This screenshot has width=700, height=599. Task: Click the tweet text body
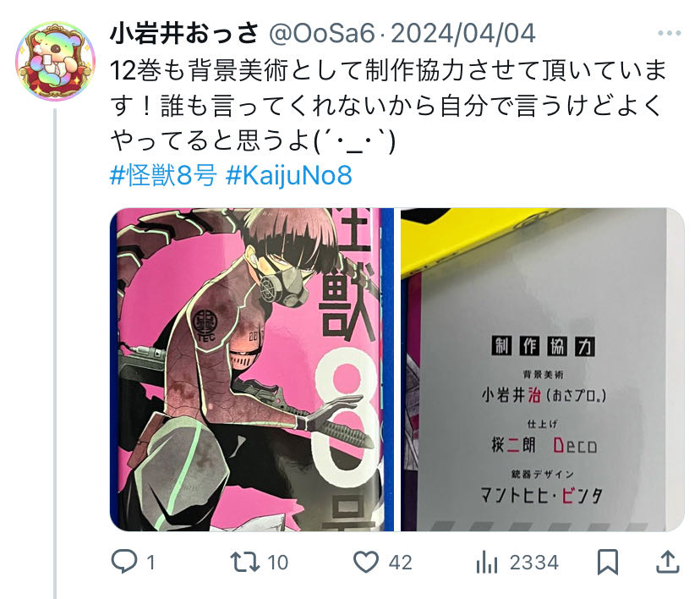coord(388,106)
